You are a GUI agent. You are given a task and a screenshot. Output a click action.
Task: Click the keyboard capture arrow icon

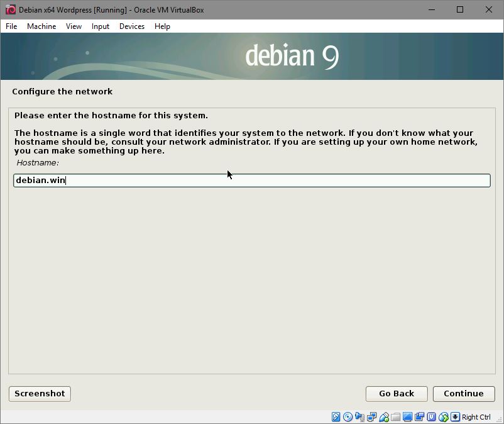(x=455, y=417)
